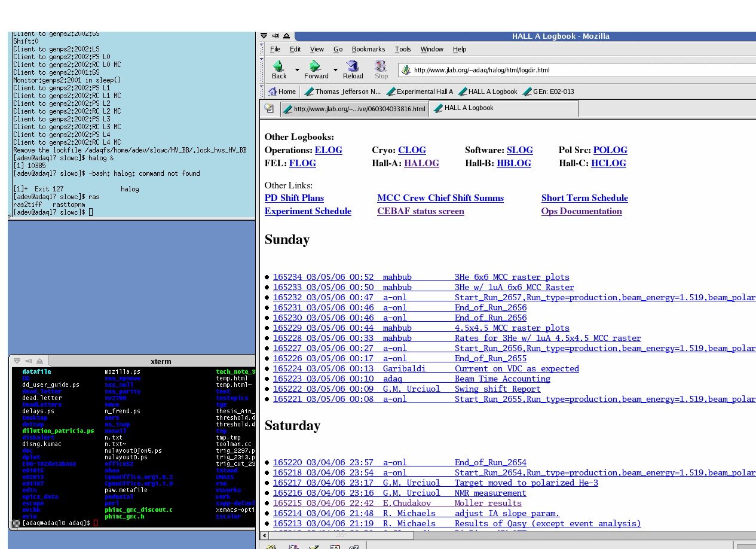The height and width of the screenshot is (549, 756).
Task: Open the Tools menu
Action: (x=403, y=49)
